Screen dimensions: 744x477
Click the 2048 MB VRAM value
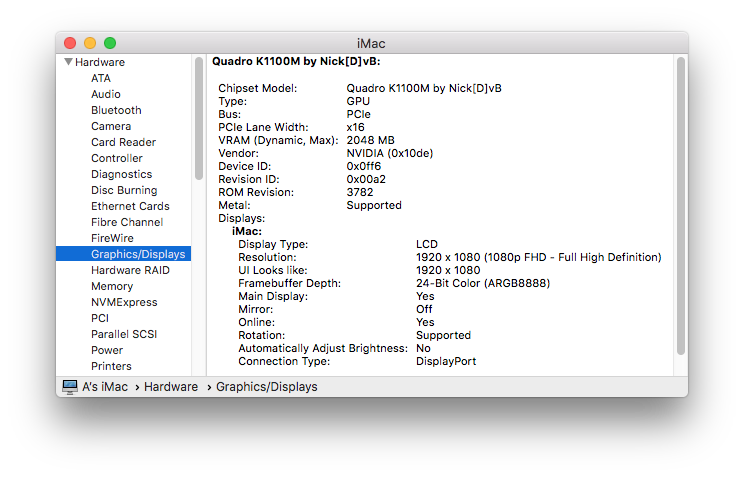[370, 140]
